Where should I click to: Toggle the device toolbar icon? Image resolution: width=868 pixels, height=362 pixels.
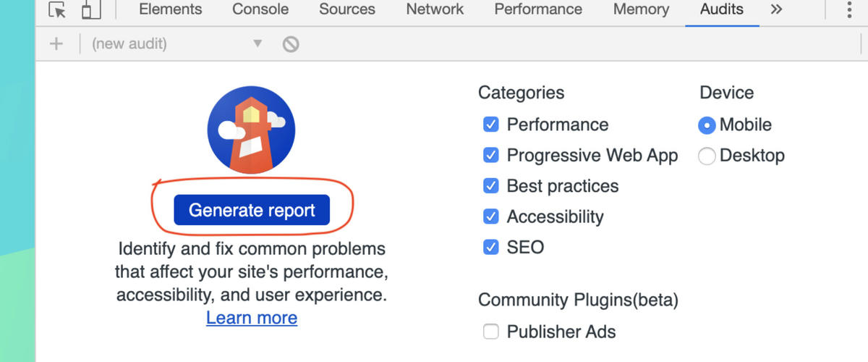(90, 10)
